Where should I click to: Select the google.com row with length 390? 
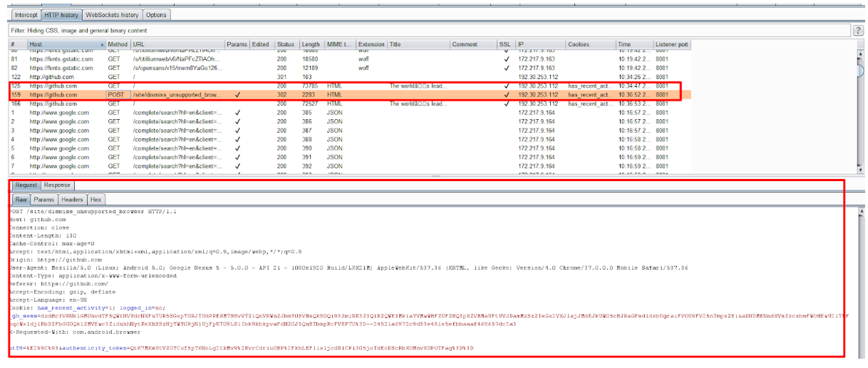pyautogui.click(x=349, y=148)
